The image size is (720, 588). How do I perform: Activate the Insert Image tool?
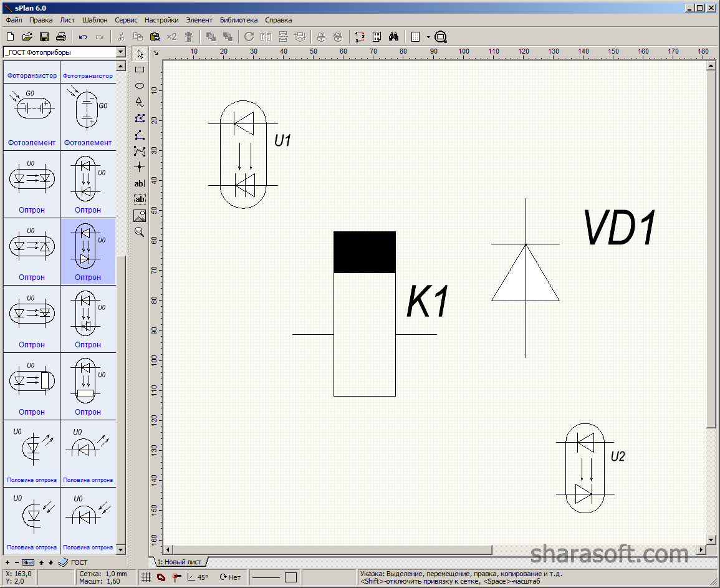point(140,216)
